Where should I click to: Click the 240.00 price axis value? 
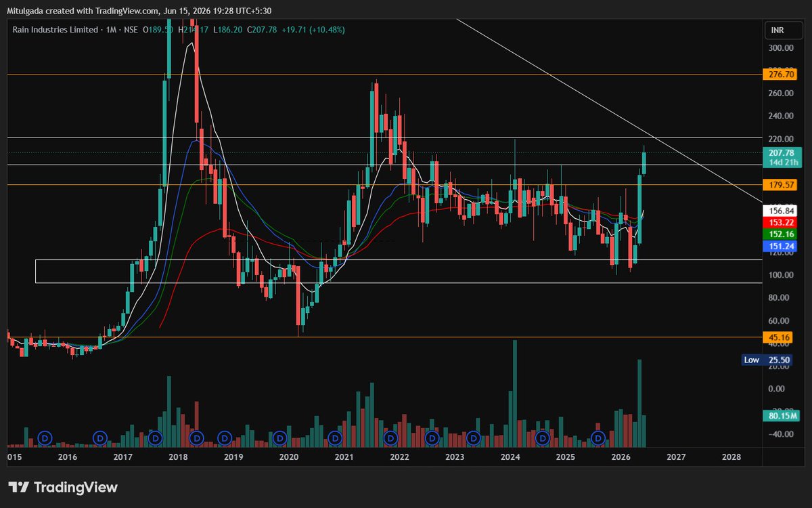[780, 116]
